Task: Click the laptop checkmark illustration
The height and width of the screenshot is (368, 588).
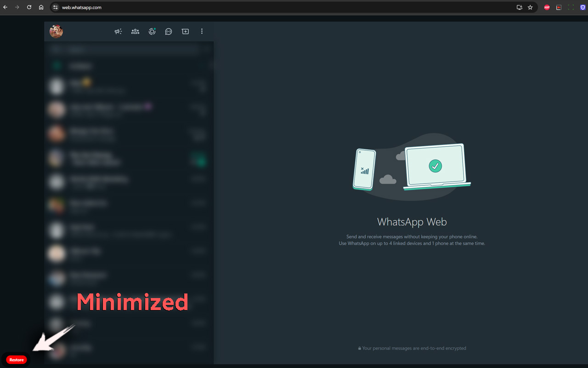Action: click(436, 167)
